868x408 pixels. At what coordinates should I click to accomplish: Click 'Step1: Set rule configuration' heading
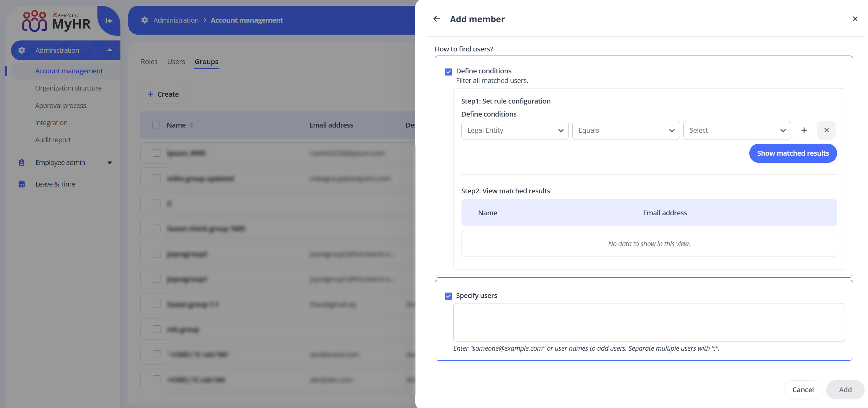[506, 101]
